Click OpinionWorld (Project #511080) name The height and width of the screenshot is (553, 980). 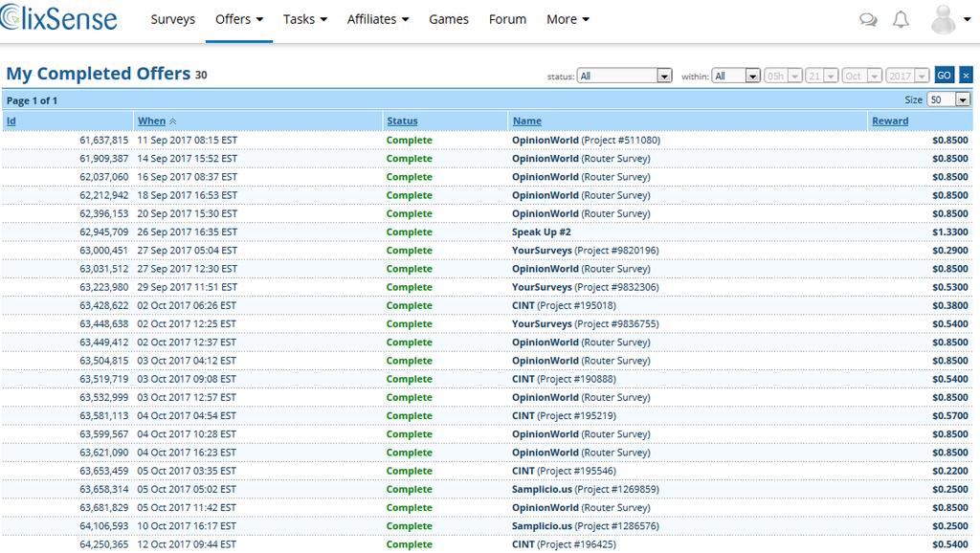coord(586,141)
